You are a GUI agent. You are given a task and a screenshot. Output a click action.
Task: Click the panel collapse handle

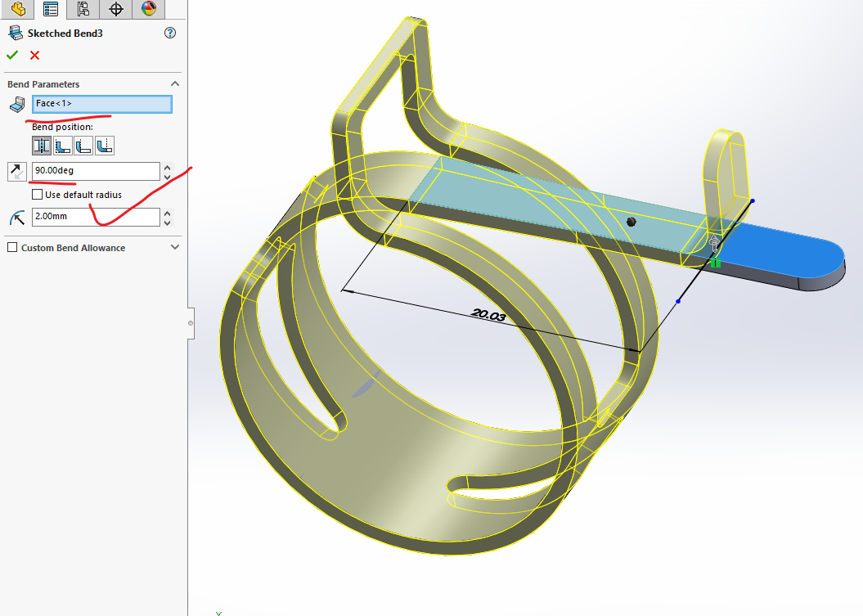click(x=191, y=323)
